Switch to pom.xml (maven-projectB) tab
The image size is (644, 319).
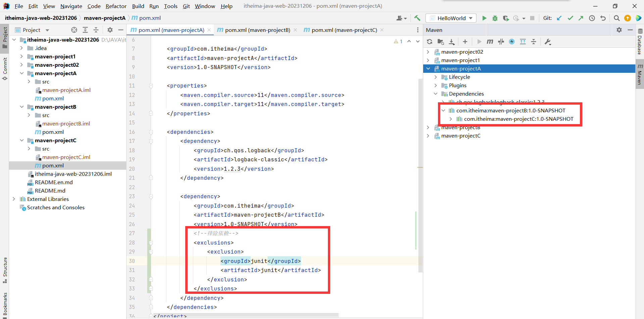257,30
